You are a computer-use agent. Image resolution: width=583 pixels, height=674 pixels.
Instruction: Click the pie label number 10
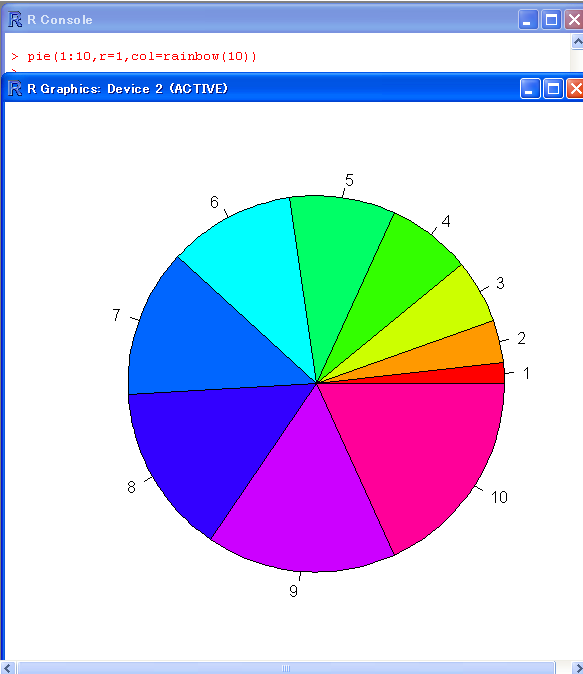[499, 497]
